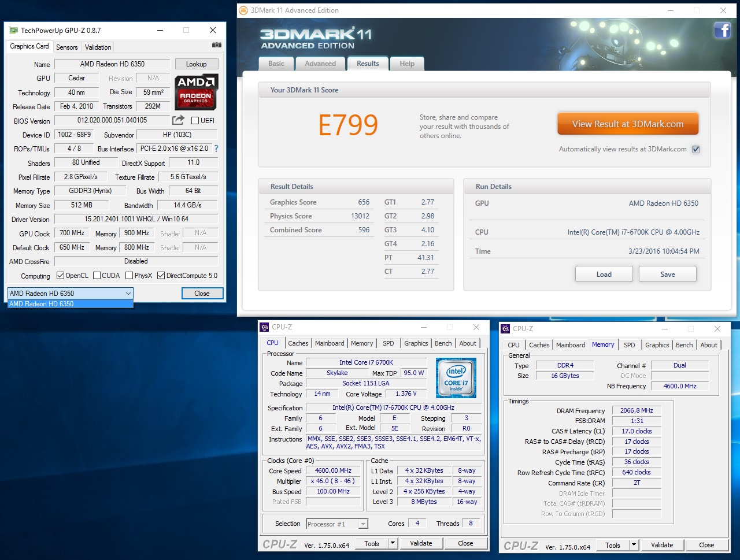
Task: Click View Result at 3DMark.com button
Action: (x=628, y=124)
